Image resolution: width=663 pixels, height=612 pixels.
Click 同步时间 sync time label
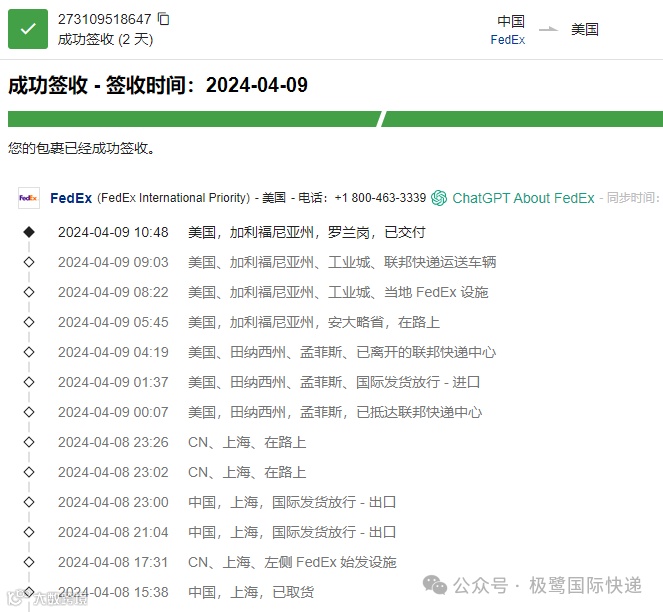633,198
